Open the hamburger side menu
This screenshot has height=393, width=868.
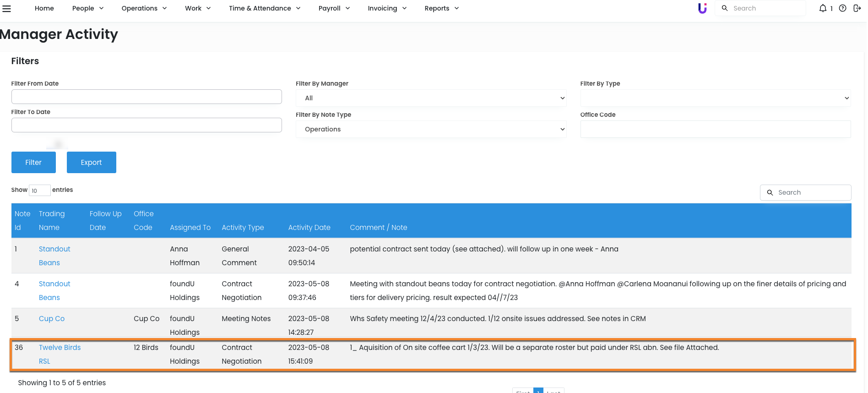pos(6,8)
